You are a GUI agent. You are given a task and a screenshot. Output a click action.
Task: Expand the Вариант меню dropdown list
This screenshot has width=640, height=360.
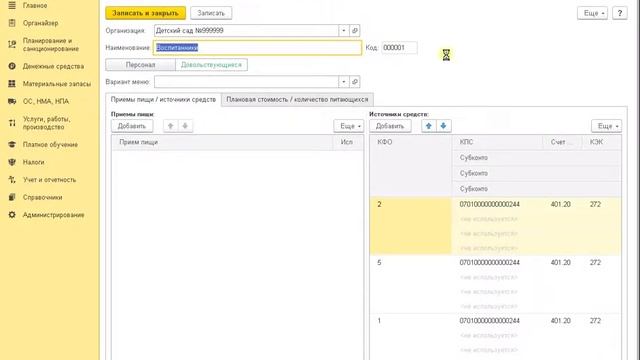344,82
